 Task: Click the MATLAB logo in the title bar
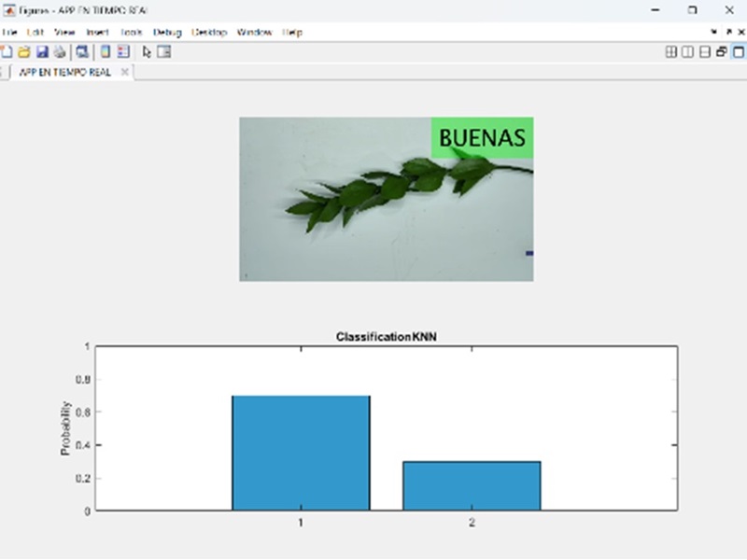pos(8,10)
